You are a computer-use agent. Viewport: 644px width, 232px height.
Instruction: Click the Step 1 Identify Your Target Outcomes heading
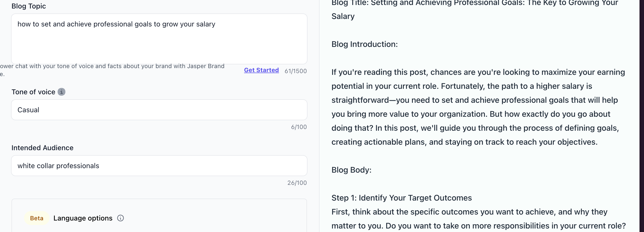401,198
